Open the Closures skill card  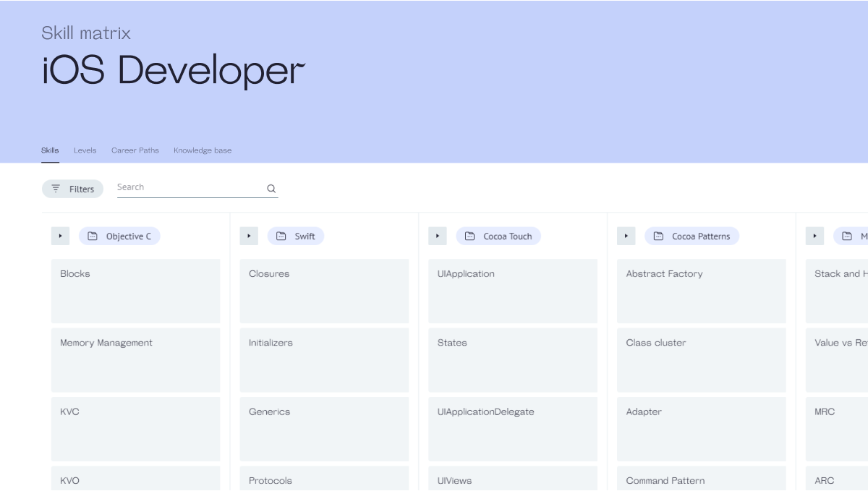324,291
